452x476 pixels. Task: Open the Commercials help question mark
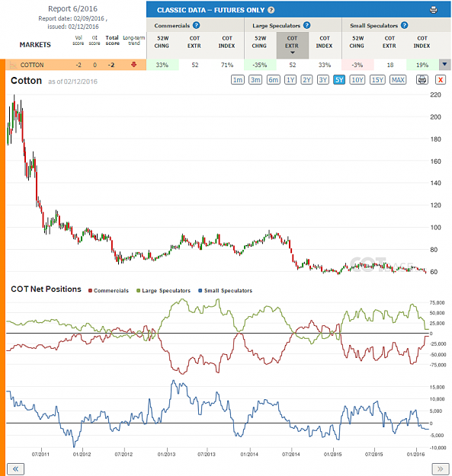(x=196, y=25)
